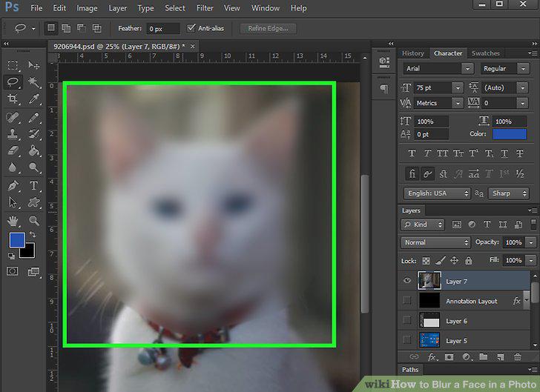Lock all for the layer

point(468,261)
